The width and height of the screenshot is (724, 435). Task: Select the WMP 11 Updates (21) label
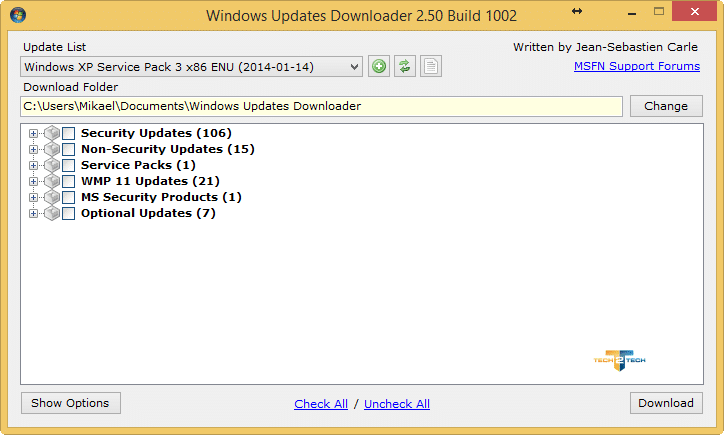tap(150, 181)
